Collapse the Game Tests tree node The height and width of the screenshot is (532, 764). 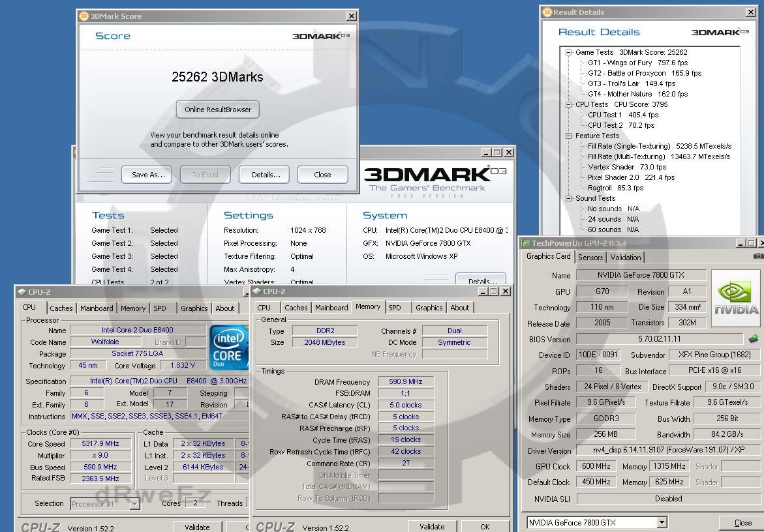coord(568,52)
